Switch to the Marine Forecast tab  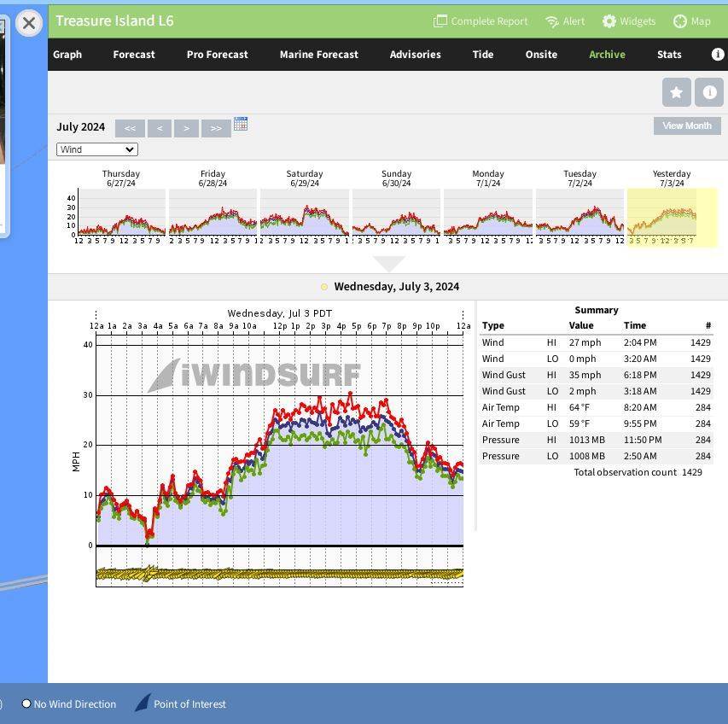(318, 55)
